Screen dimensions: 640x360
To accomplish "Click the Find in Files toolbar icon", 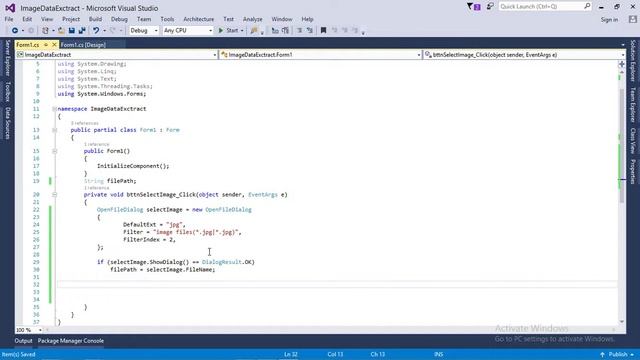I will point(254,31).
